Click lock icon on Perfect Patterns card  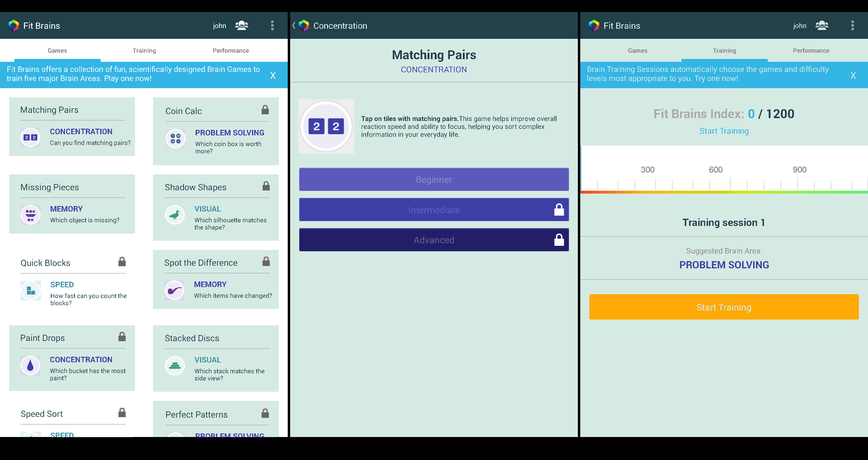tap(265, 413)
